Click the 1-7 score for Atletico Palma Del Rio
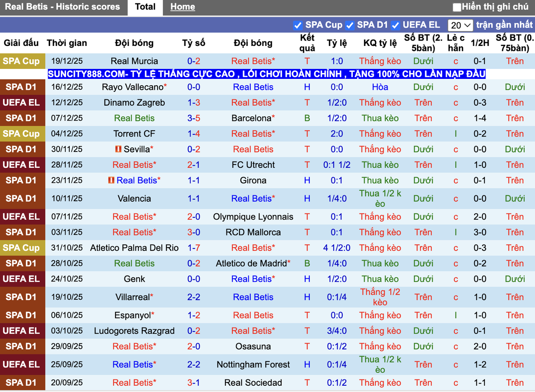Image resolution: width=535 pixels, height=392 pixels. coord(194,248)
